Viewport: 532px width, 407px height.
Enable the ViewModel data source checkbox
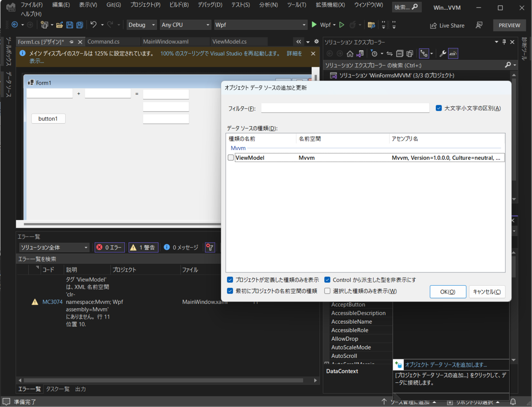click(x=231, y=157)
